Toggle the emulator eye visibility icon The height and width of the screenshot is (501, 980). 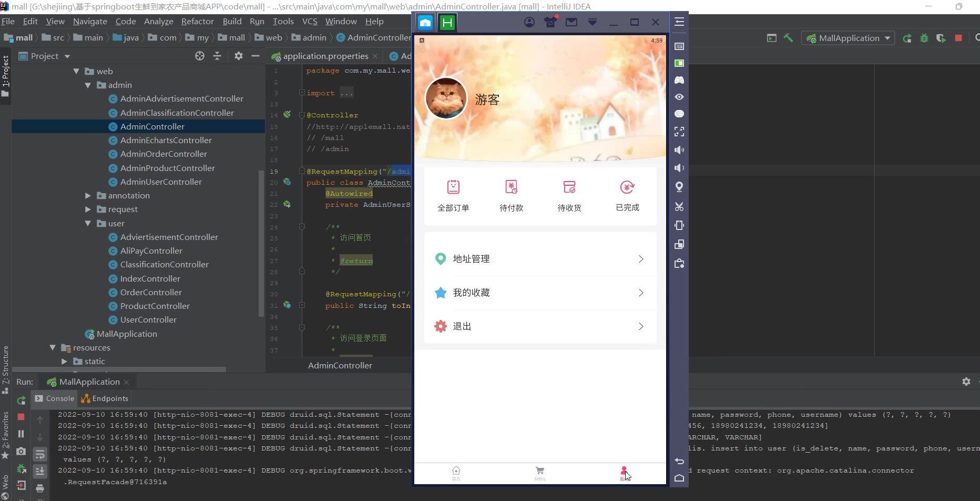click(679, 97)
